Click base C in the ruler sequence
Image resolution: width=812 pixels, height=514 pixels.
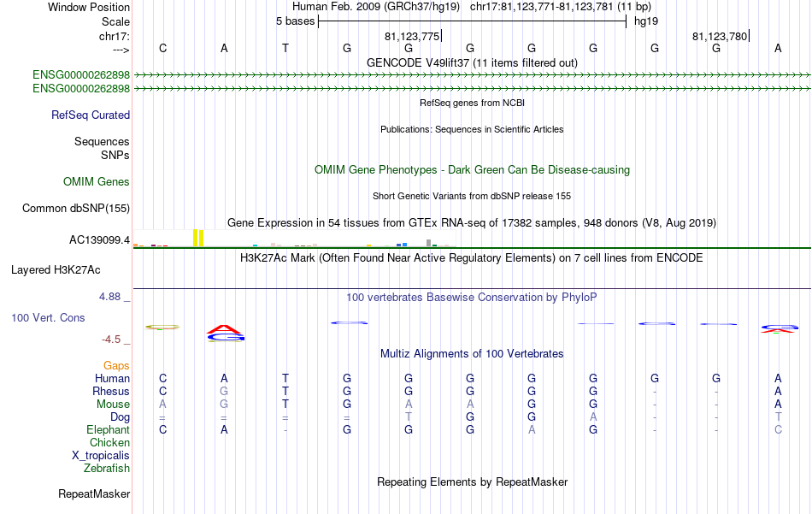[162, 48]
